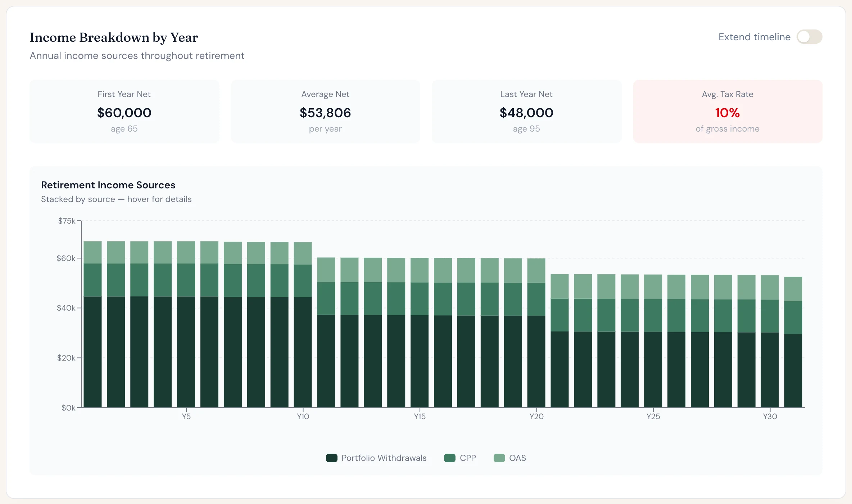The width and height of the screenshot is (852, 504).
Task: Click the First Year Net $60,000 card
Action: [124, 111]
